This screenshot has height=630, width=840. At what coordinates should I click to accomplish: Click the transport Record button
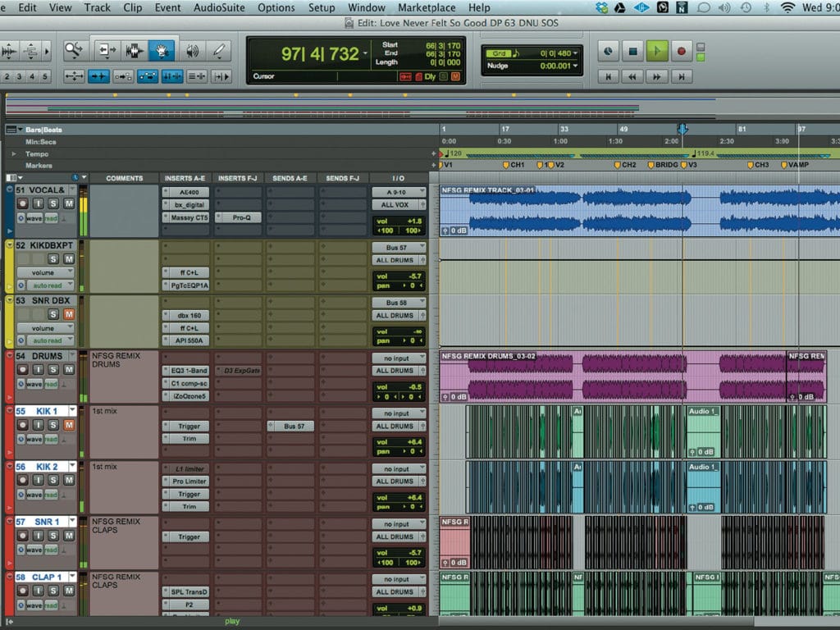681,52
